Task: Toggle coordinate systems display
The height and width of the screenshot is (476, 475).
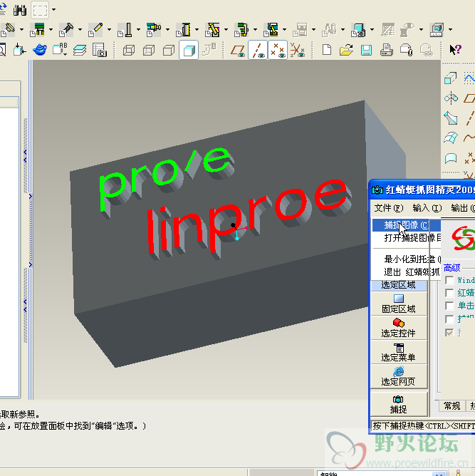Action: click(298, 50)
